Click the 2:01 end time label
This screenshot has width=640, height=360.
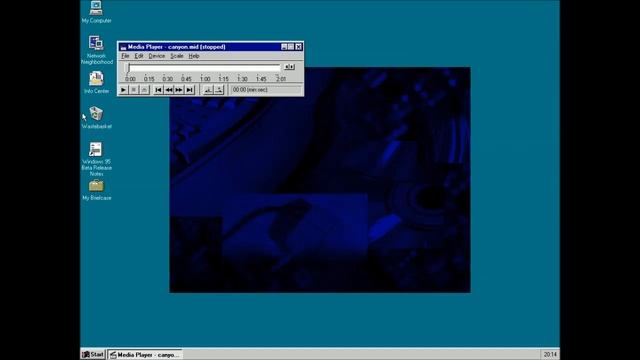(x=281, y=79)
